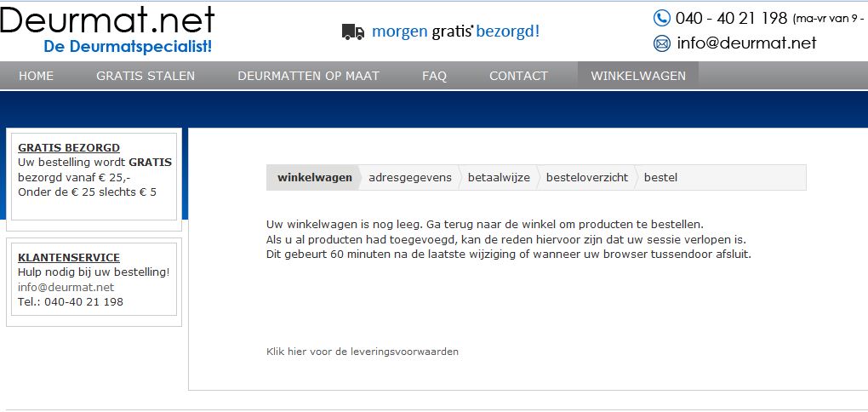This screenshot has height=412, width=868.
Task: Click the Deurmat.net logo
Action: pyautogui.click(x=107, y=20)
